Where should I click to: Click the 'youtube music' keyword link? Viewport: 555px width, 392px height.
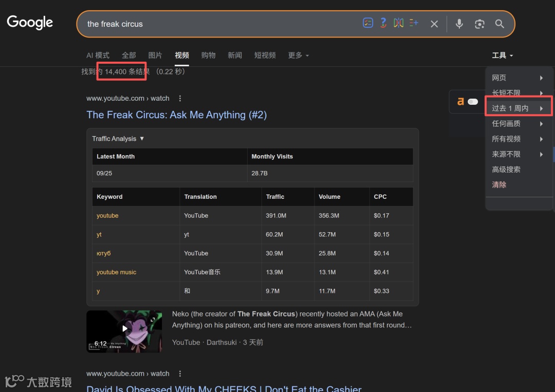point(117,272)
